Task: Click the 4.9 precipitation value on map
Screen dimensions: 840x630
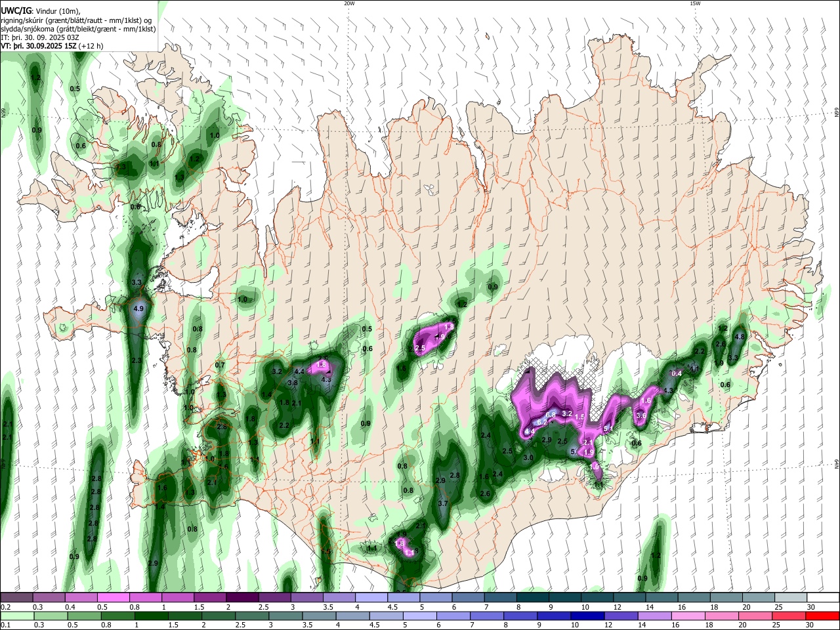Action: 138,308
